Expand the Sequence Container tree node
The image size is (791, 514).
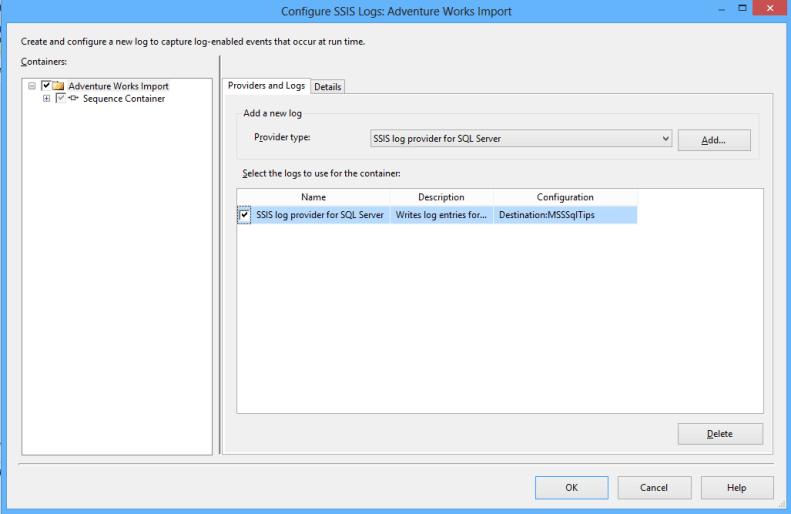[46, 98]
